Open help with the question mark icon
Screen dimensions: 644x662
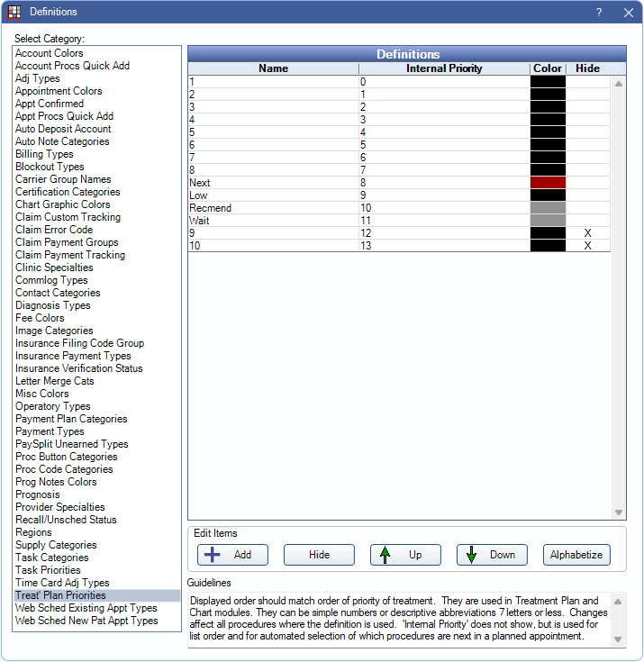click(599, 13)
